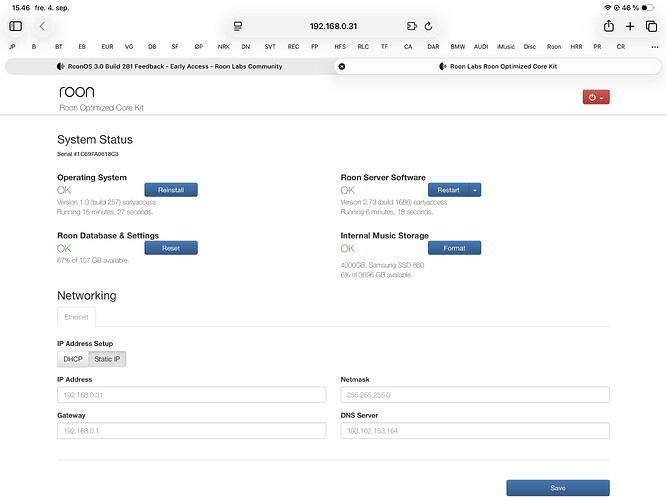Open the CA bookmark
This screenshot has width=666, height=500.
click(408, 47)
